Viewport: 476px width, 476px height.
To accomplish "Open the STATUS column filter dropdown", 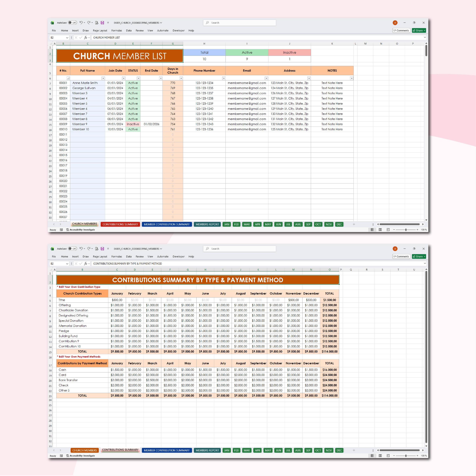I will (x=139, y=78).
